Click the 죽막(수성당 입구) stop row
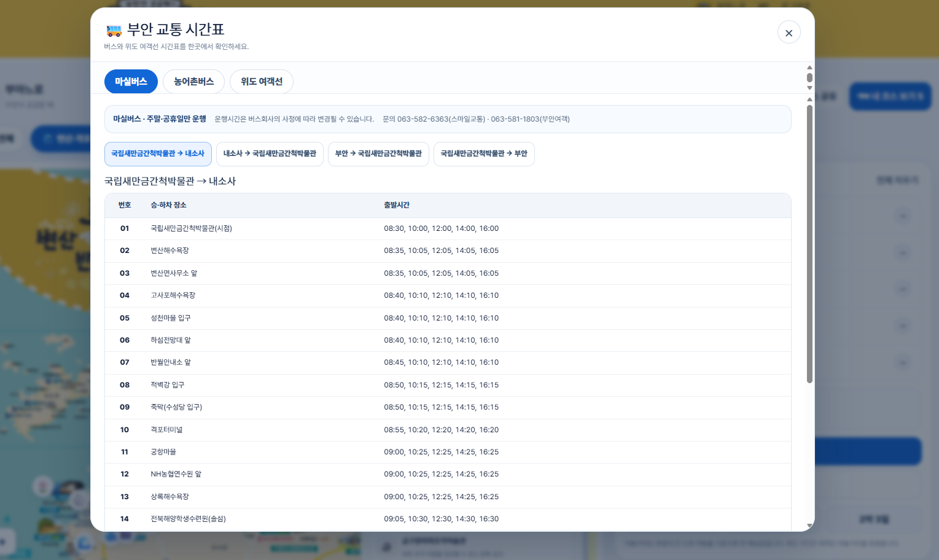This screenshot has width=939, height=560. click(x=448, y=407)
